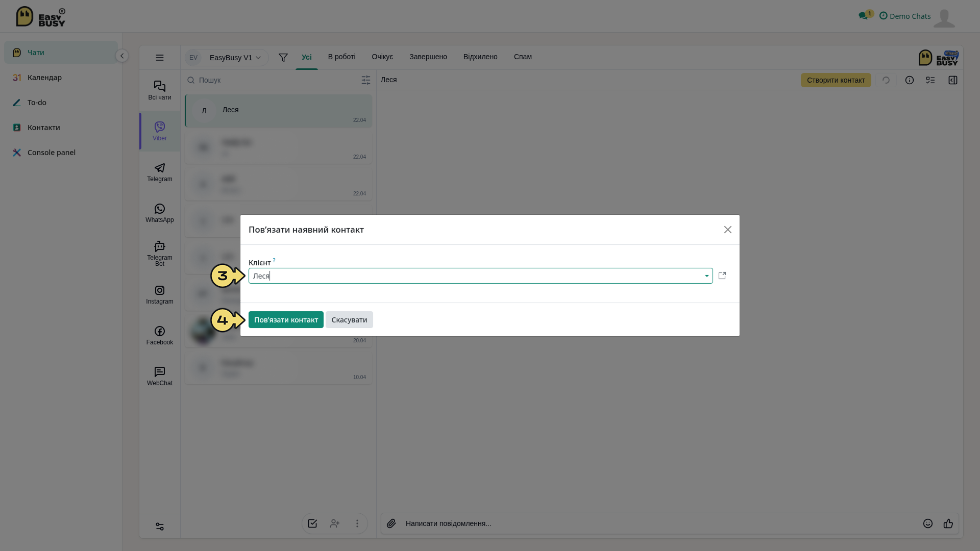
Task: Click Скасувати button
Action: coord(349,320)
